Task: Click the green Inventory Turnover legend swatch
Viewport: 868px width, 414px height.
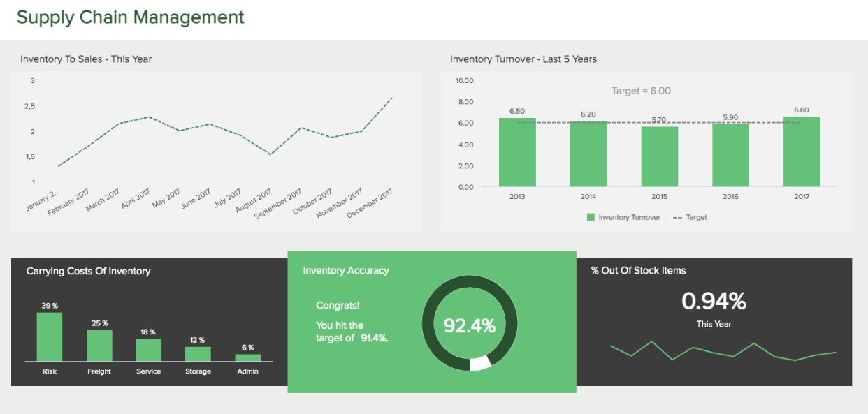Action: click(x=591, y=217)
